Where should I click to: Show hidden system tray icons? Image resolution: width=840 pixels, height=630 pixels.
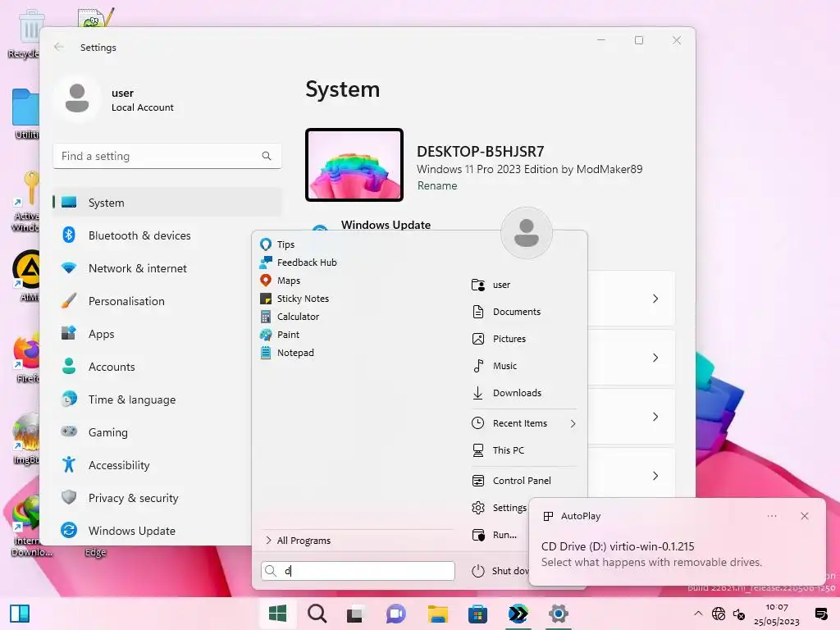(698, 614)
